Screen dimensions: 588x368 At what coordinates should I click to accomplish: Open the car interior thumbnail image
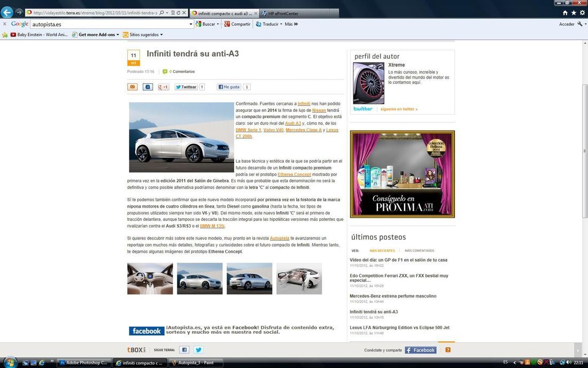(150, 278)
